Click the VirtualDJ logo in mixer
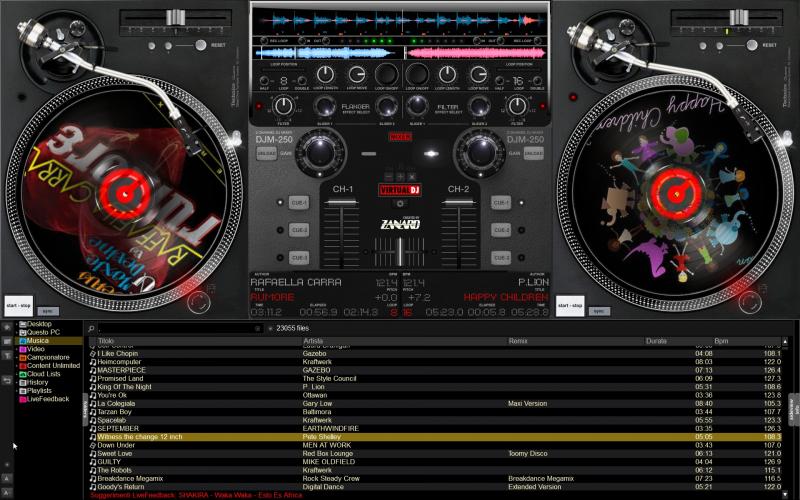The width and height of the screenshot is (800, 500). [x=399, y=190]
